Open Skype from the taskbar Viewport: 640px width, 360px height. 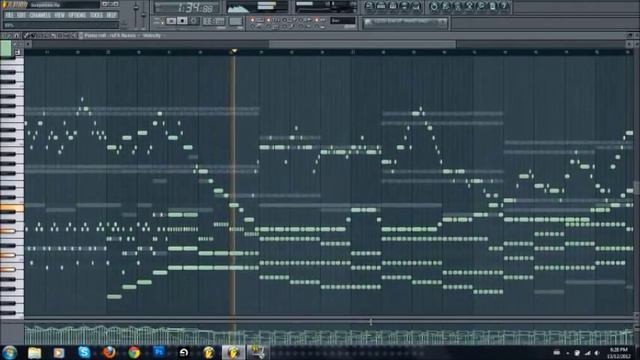(x=84, y=352)
